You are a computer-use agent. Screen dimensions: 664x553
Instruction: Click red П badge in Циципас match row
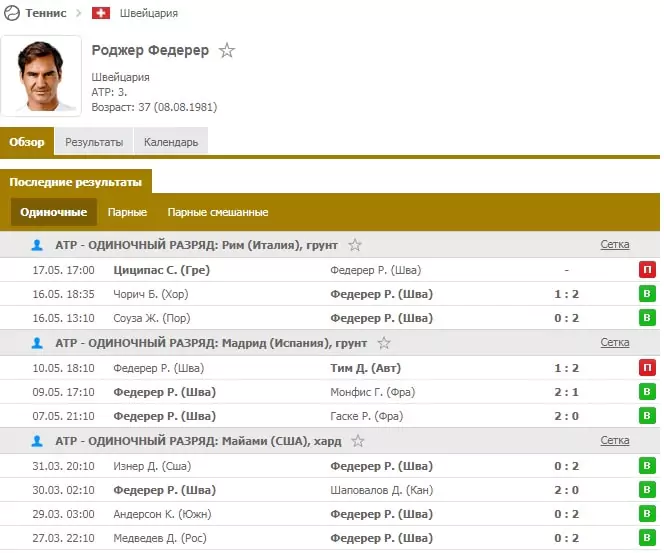(647, 270)
